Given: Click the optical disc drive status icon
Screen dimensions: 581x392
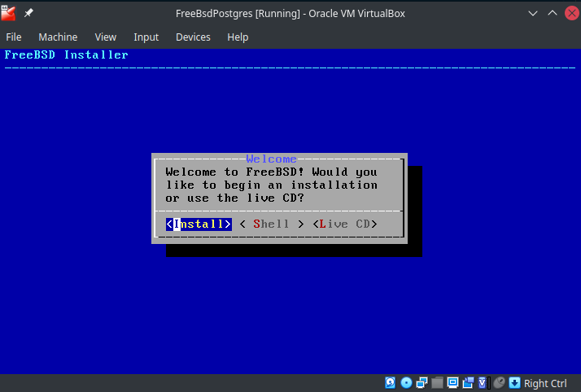Looking at the screenshot, I should coord(406,383).
